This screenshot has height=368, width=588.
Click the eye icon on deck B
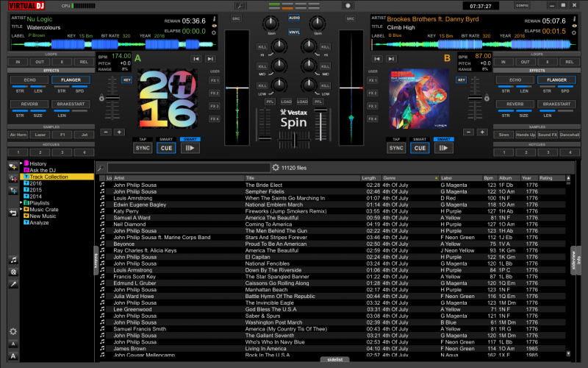tap(574, 26)
